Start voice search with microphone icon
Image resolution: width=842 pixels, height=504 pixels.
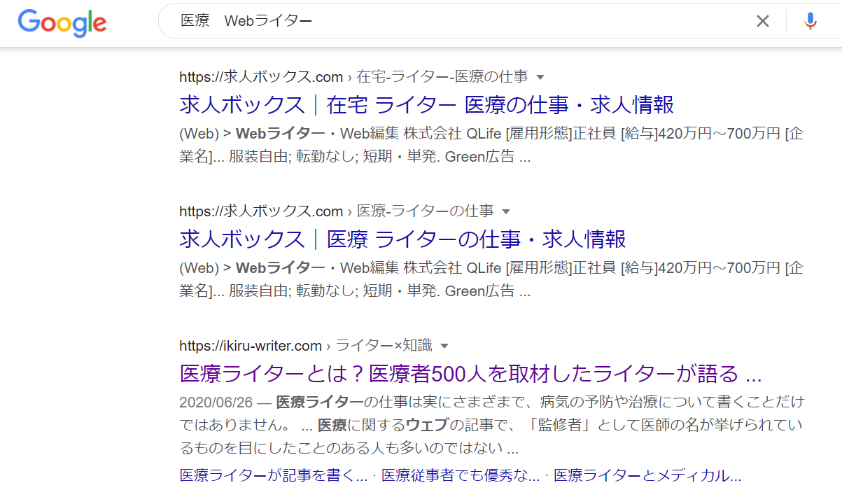811,22
